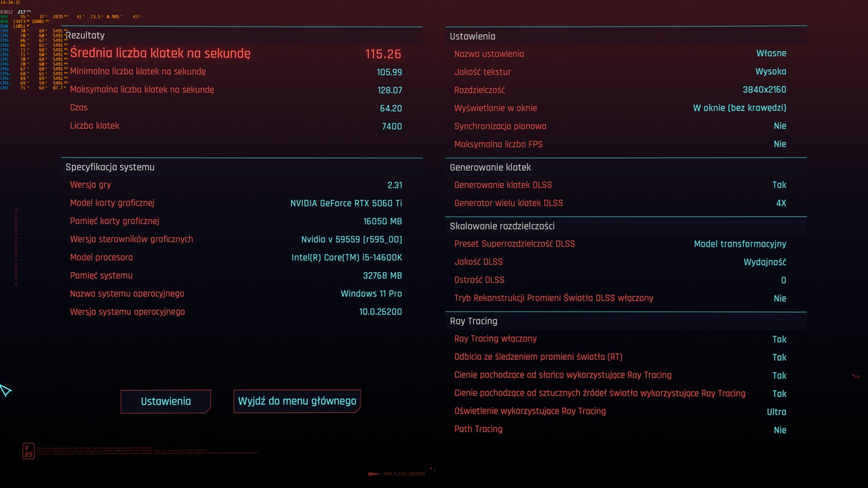Click the Jakość tekstur label
868x488 pixels.
482,72
